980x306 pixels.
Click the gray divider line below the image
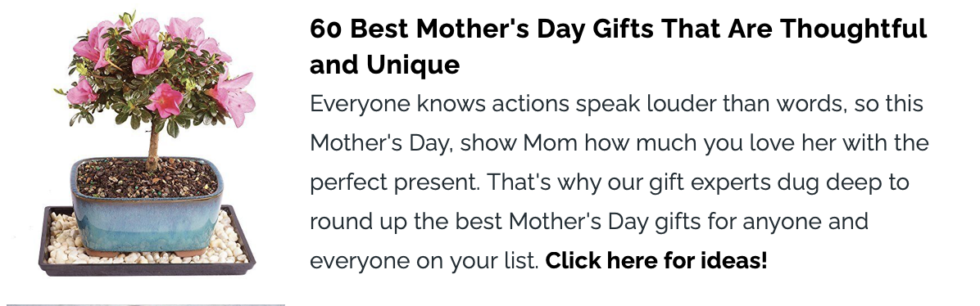(x=146, y=304)
